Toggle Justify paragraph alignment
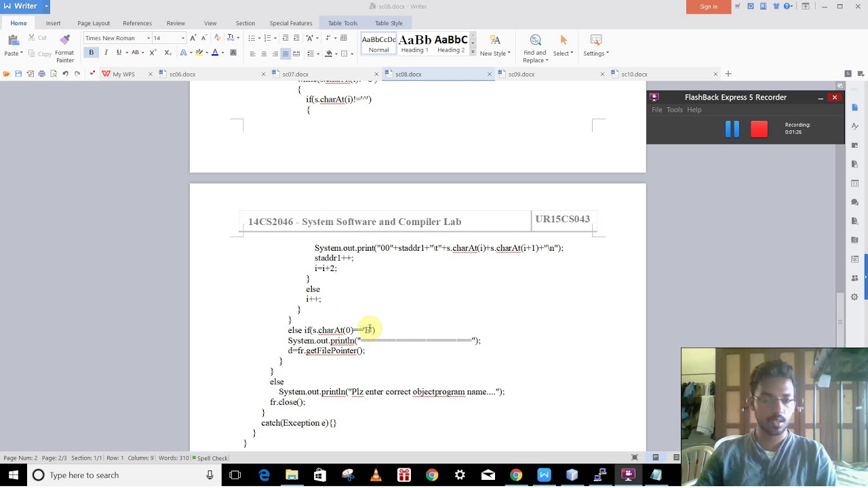 point(285,54)
